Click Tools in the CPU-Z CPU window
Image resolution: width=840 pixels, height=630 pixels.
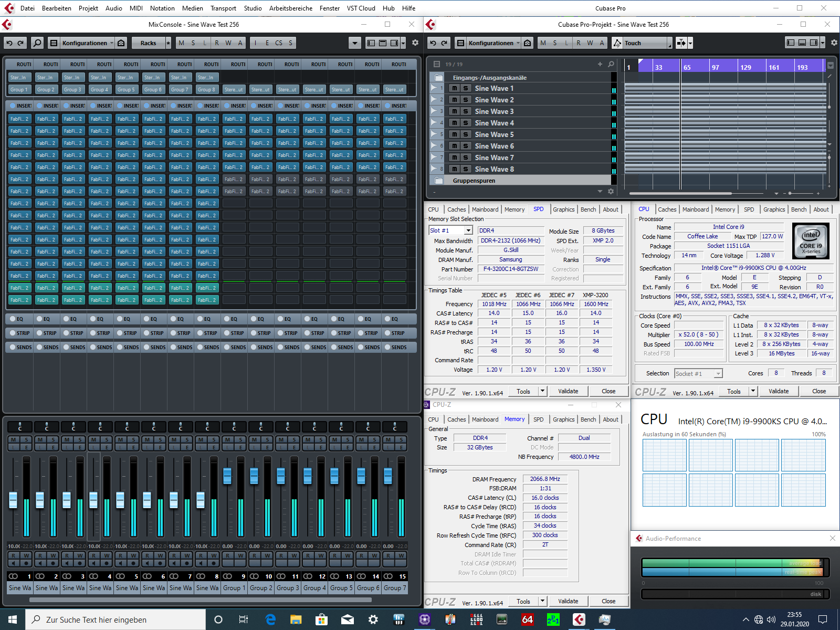pyautogui.click(x=734, y=391)
